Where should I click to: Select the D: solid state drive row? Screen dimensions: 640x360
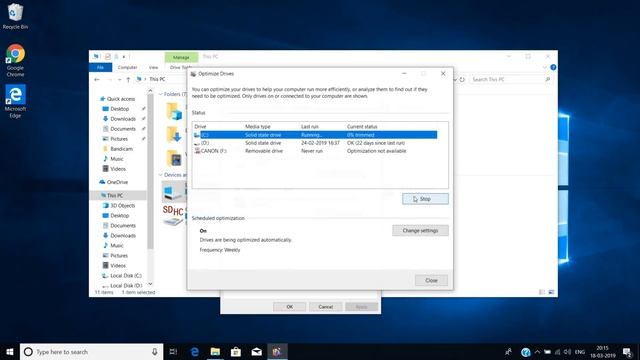315,143
